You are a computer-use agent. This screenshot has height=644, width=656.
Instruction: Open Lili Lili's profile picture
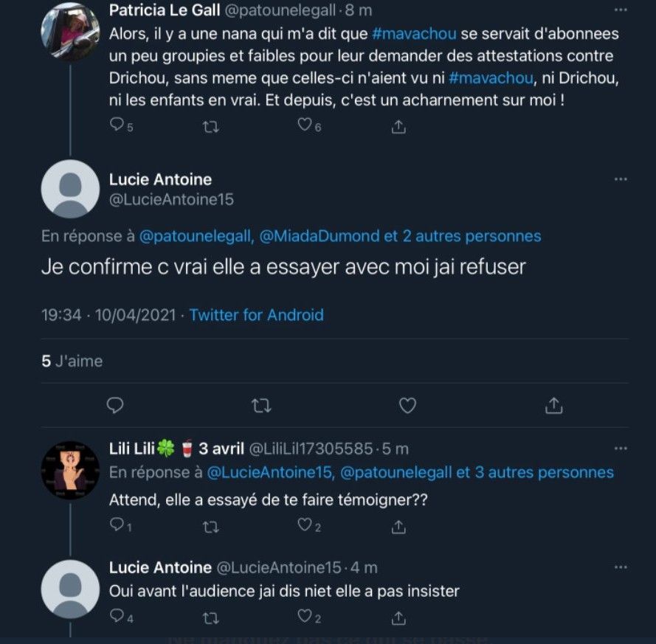click(x=70, y=471)
